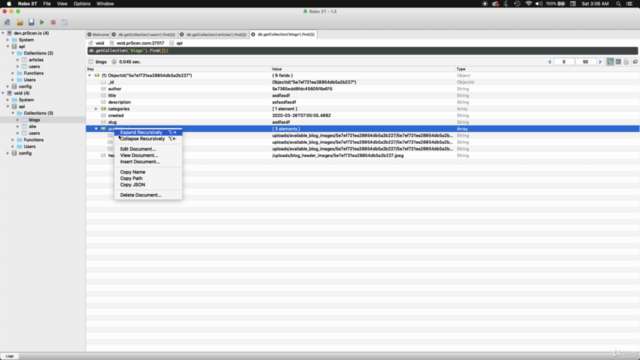640x360 pixels.
Task: Go to previous results page arrow
Action: [x=550, y=62]
